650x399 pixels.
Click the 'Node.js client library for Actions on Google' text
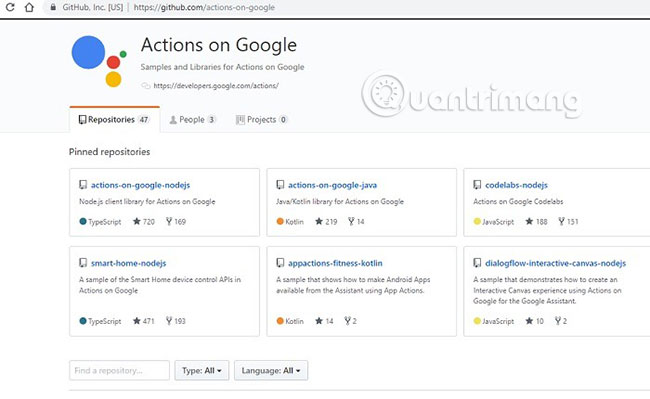(147, 202)
